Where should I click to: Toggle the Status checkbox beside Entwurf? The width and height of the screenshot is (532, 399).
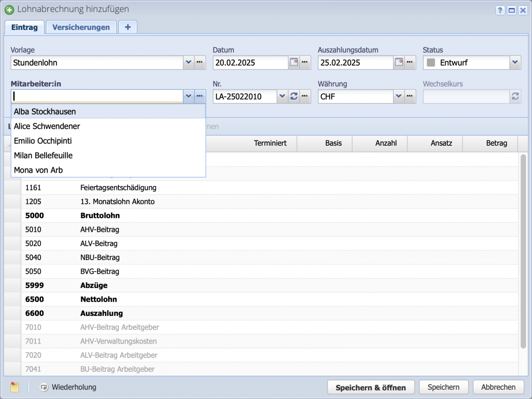tap(430, 63)
